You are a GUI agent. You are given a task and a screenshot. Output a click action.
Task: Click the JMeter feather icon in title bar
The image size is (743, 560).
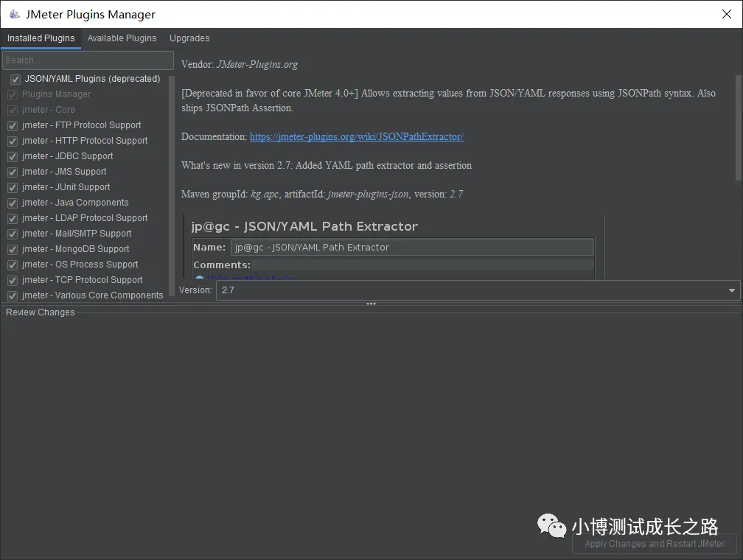15,14
